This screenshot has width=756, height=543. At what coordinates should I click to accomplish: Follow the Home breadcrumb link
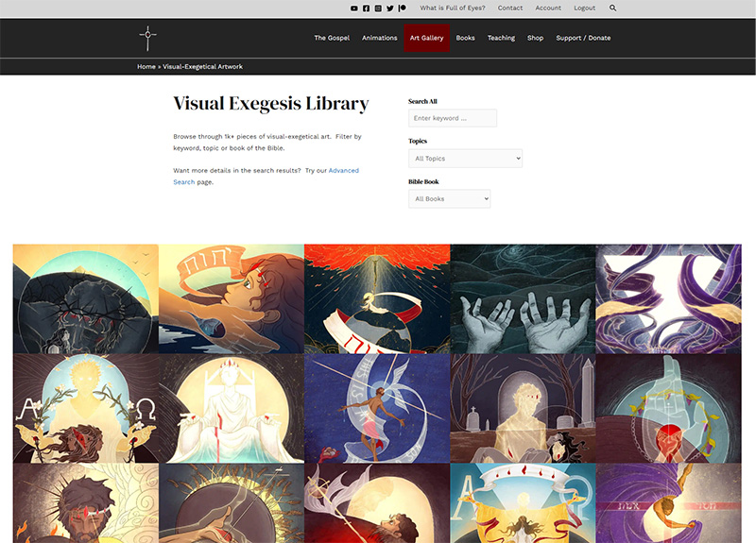tap(146, 66)
